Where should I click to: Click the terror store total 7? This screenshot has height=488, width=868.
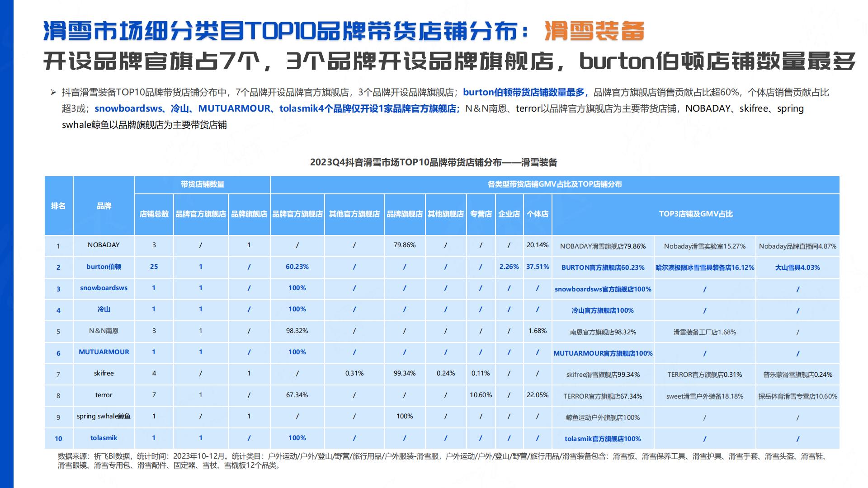point(154,395)
